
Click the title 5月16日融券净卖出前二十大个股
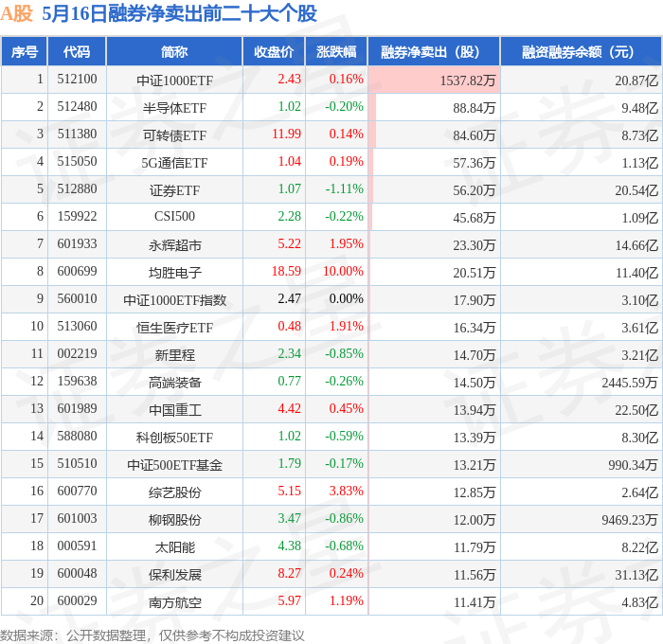click(x=179, y=13)
